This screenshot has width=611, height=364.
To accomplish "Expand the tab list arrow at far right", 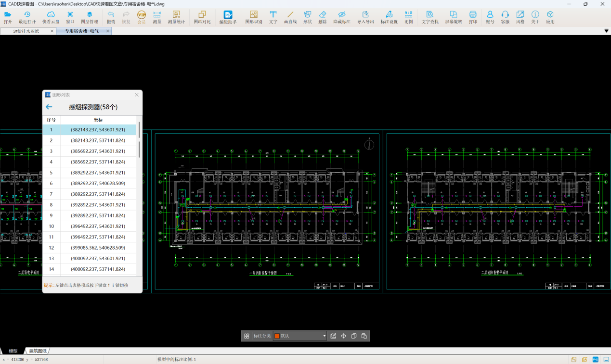I will click(606, 31).
